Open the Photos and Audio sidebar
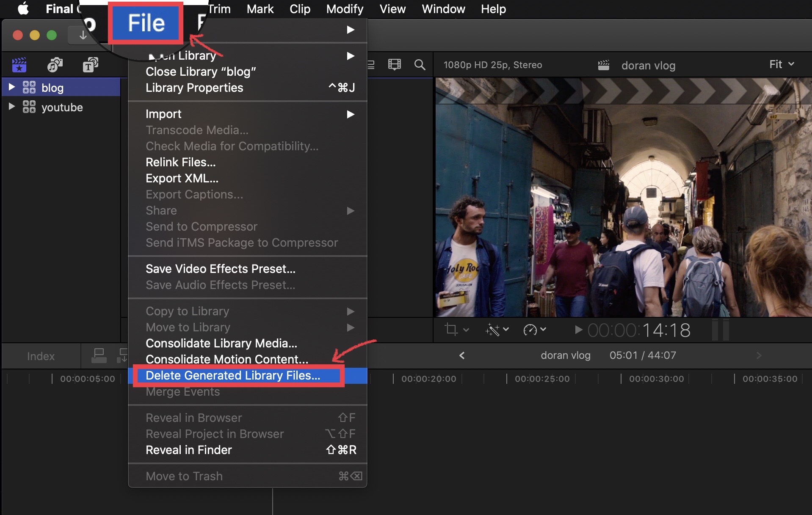Screen dimensions: 812x515 (55, 65)
